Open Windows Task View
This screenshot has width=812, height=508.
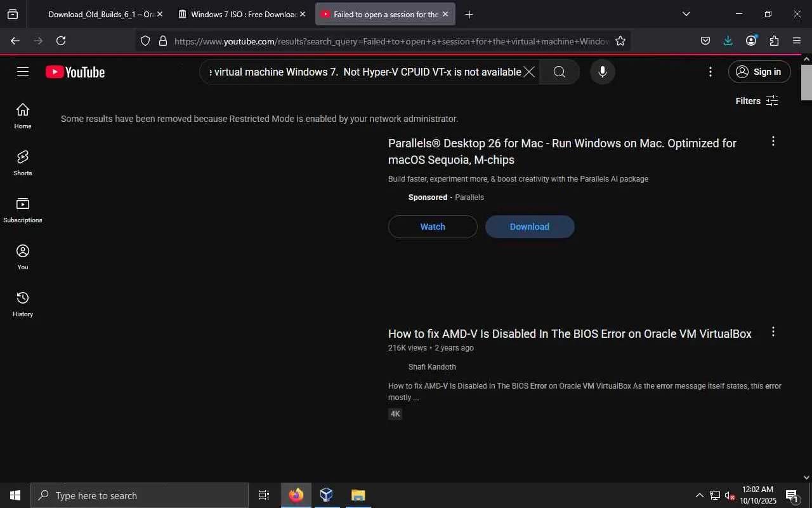[x=264, y=495]
